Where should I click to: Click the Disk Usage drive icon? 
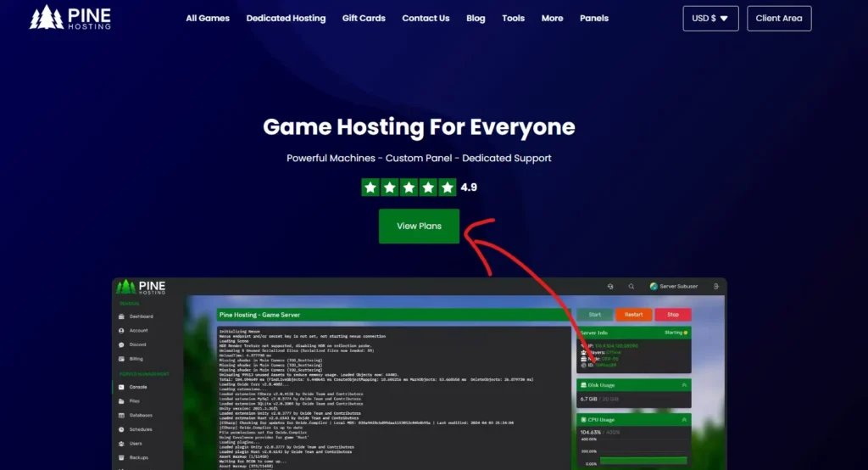[583, 384]
